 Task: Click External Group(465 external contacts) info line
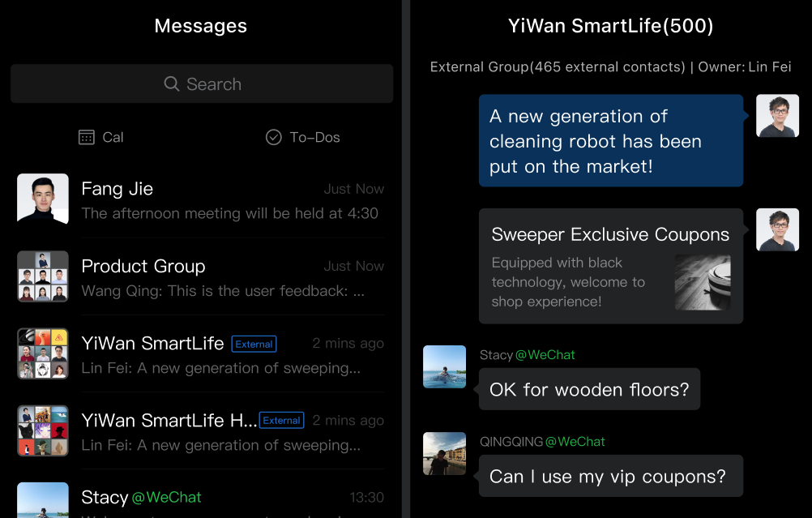click(x=610, y=66)
